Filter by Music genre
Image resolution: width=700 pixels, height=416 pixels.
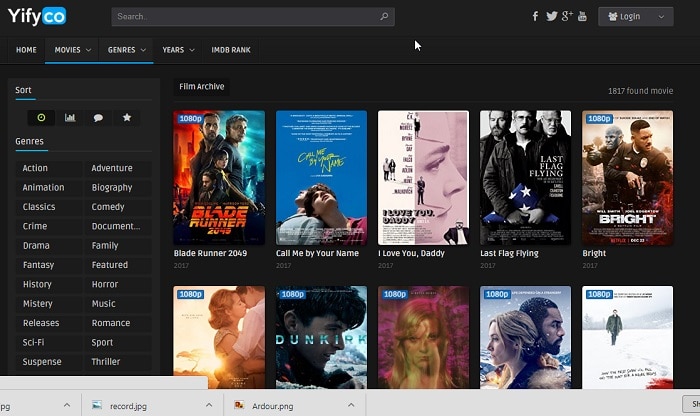[118, 304]
